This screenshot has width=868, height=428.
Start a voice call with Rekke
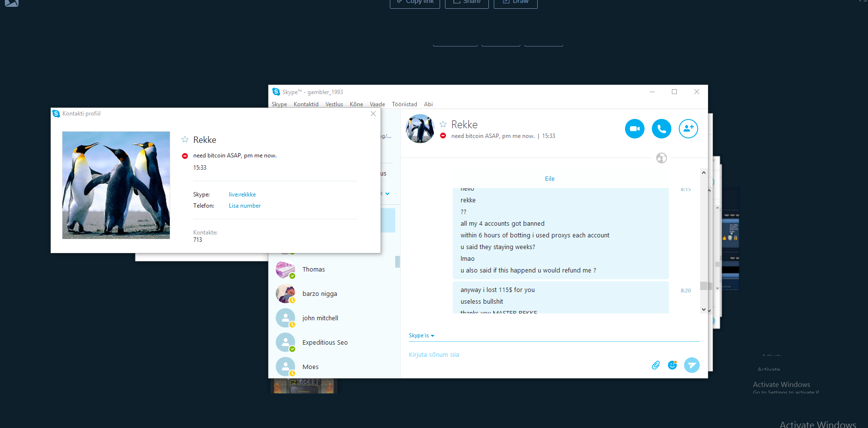coord(661,129)
